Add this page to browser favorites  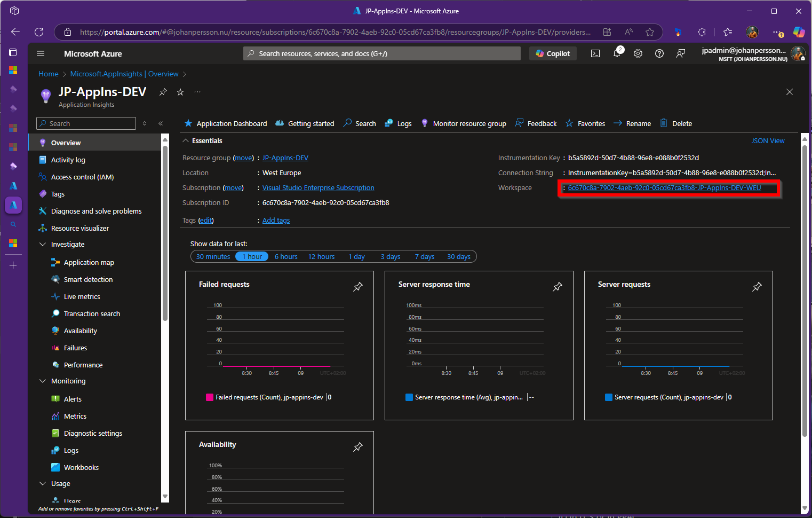650,32
